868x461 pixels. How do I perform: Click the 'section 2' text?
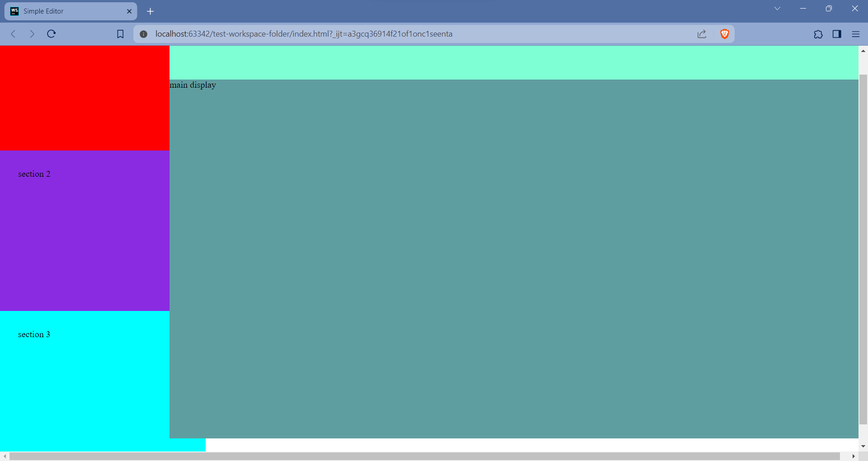(34, 174)
